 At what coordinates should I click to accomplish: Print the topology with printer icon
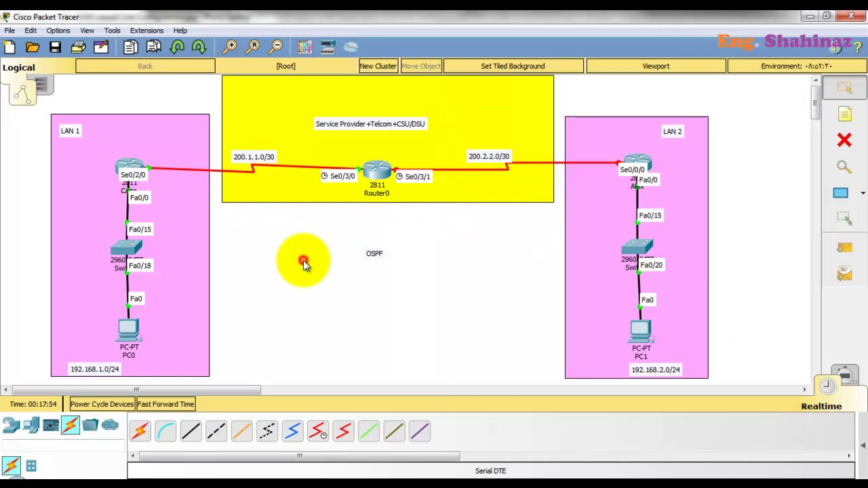click(78, 47)
